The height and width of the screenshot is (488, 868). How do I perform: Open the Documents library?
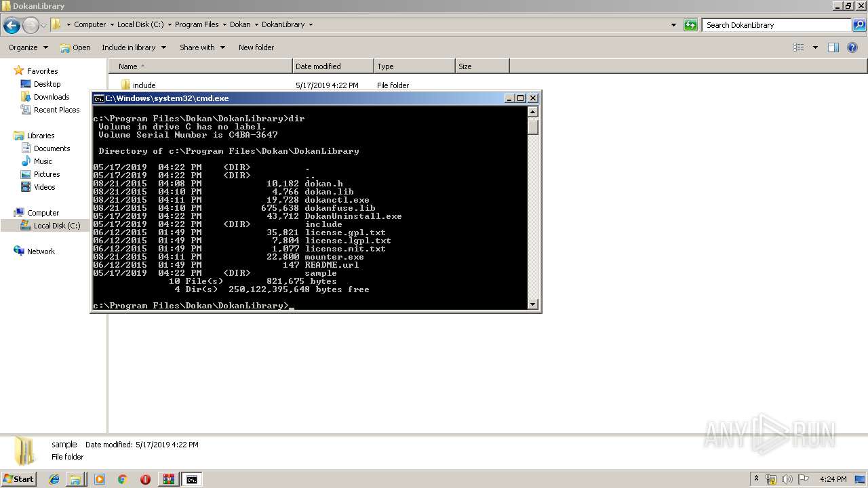(52, 148)
